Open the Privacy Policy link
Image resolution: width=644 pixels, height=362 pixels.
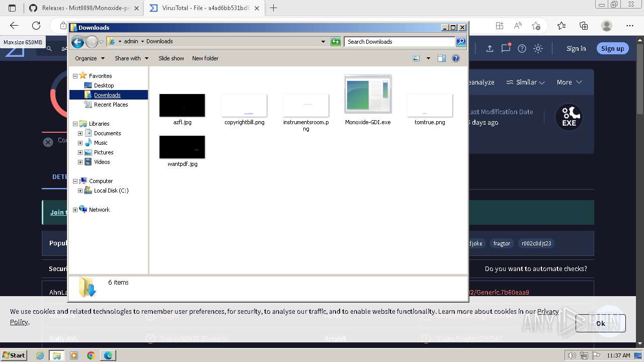(x=548, y=311)
